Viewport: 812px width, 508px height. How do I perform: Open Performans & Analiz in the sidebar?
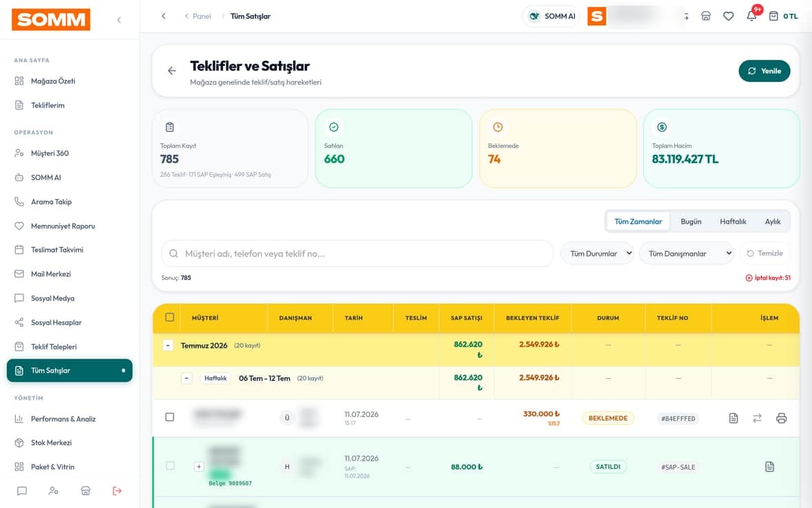coord(70,419)
